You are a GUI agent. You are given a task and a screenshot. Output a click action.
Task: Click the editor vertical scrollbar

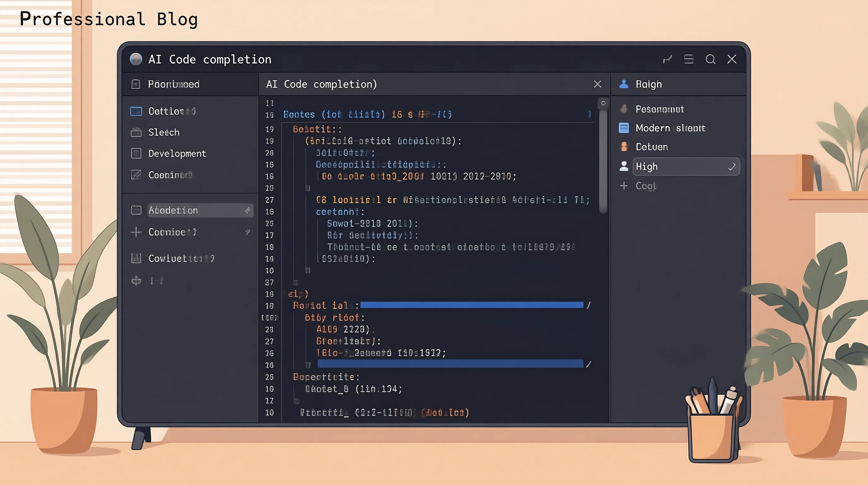(603, 162)
